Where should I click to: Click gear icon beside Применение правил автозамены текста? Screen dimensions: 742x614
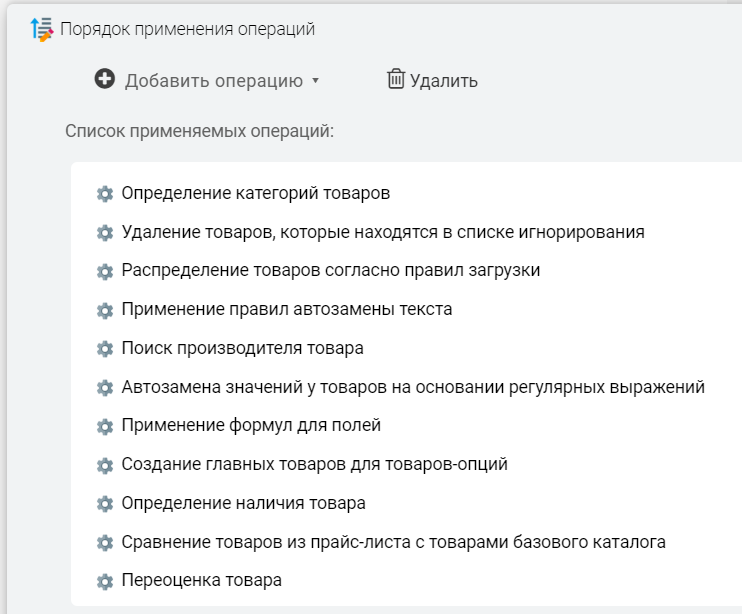[x=104, y=310]
